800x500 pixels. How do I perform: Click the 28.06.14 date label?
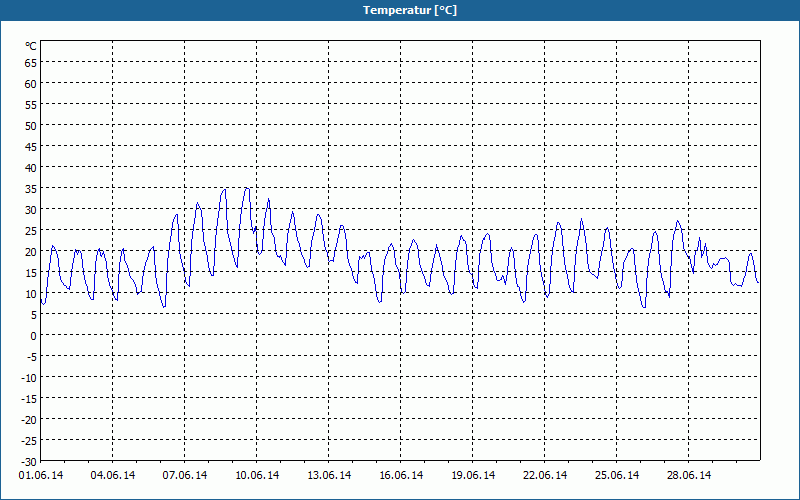click(689, 476)
